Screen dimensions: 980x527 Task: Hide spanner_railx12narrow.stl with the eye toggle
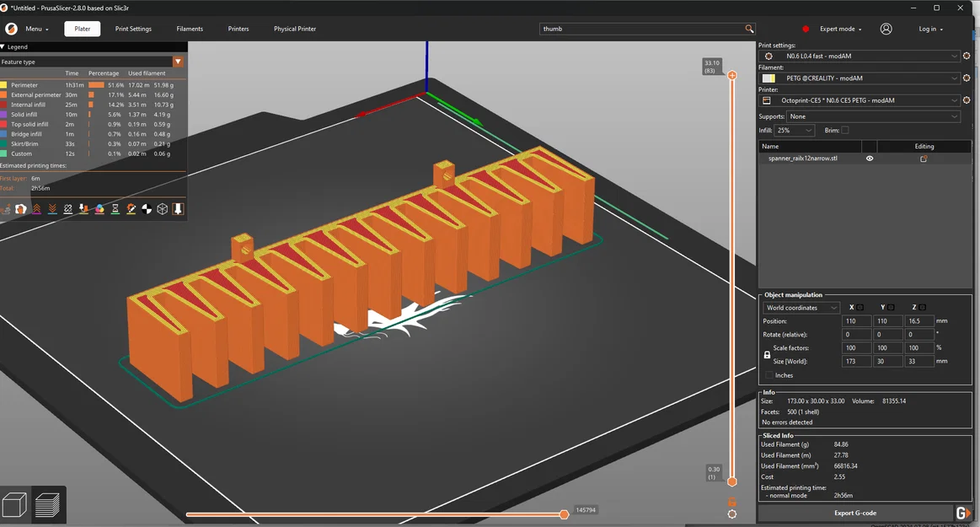coord(869,158)
